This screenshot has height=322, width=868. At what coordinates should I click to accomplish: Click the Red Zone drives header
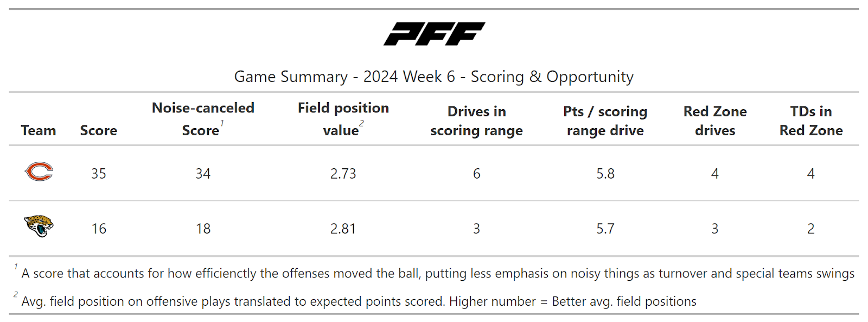tap(714, 121)
